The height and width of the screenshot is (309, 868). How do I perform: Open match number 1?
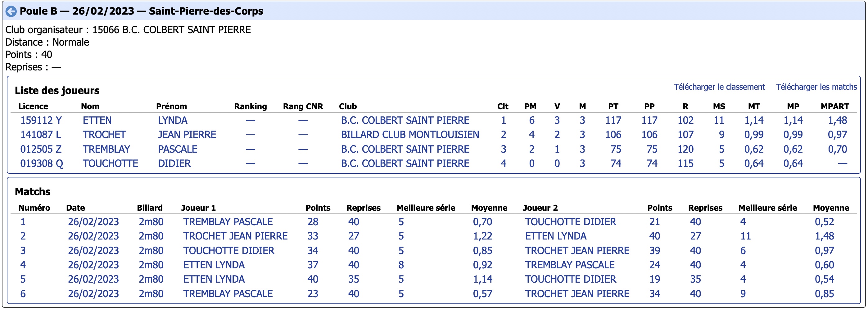pyautogui.click(x=23, y=222)
